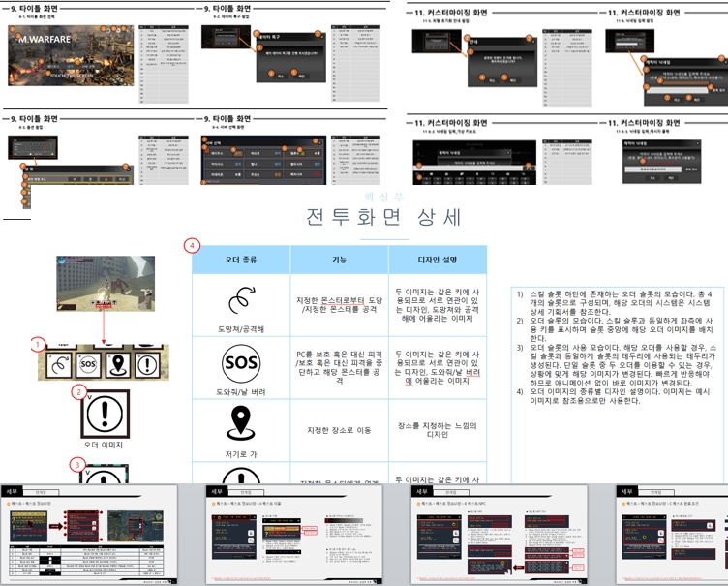728x586 pixels.
Task: Click the red circled number 4 marker
Action: click(x=193, y=246)
